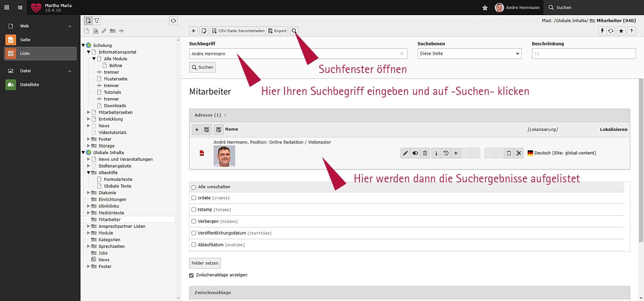
Task: Enable Verbergen hidden field checkbox
Action: click(194, 221)
